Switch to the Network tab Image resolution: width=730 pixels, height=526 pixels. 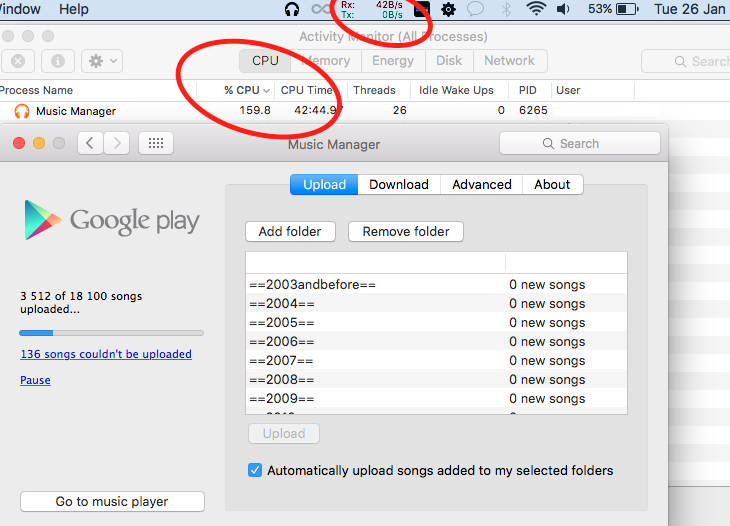click(x=509, y=61)
